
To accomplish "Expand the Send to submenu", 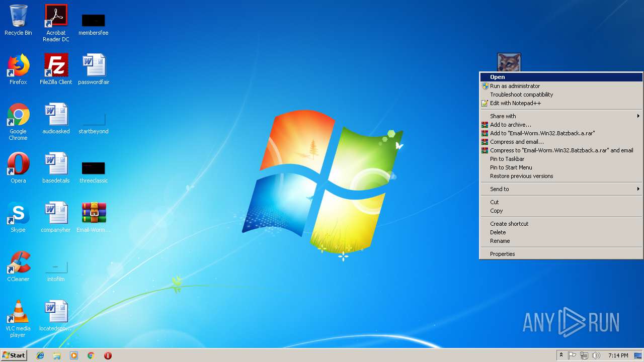I will coord(561,189).
